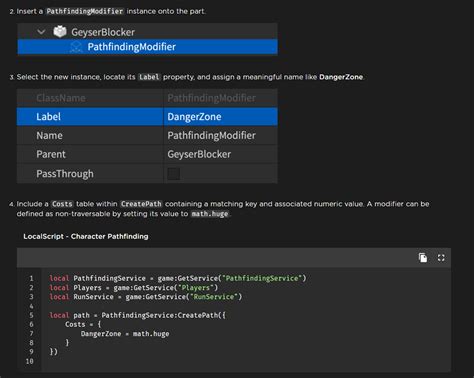Click the inline CreatePath code term
The width and height of the screenshot is (474, 378).
[x=141, y=204]
